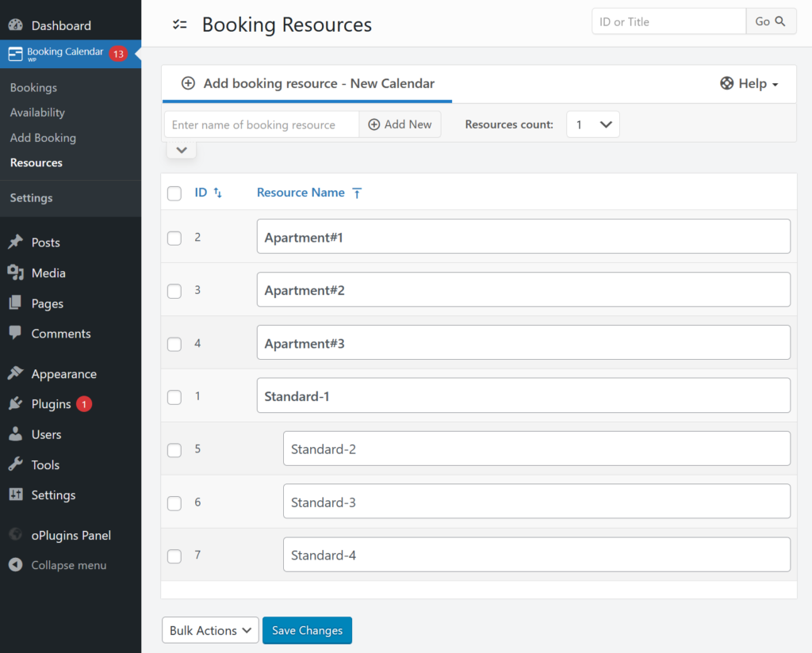
Task: Click the Booking Calendar icon in sidebar
Action: click(14, 53)
